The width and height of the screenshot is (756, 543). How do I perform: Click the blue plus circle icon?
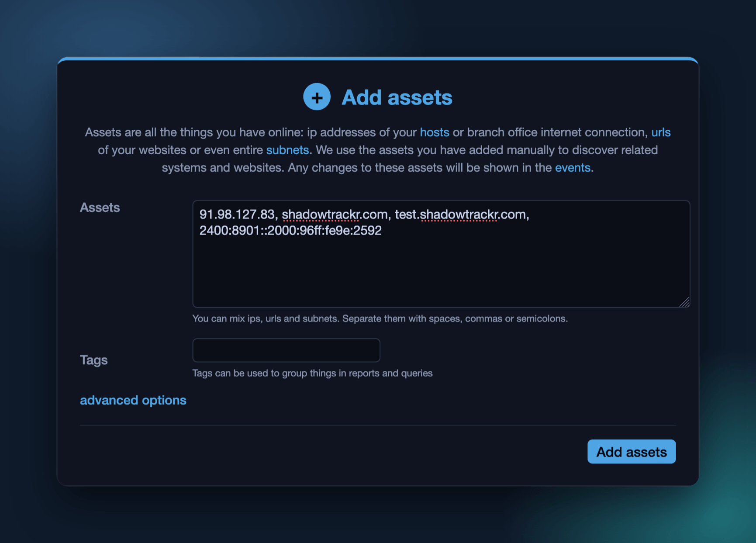point(317,97)
